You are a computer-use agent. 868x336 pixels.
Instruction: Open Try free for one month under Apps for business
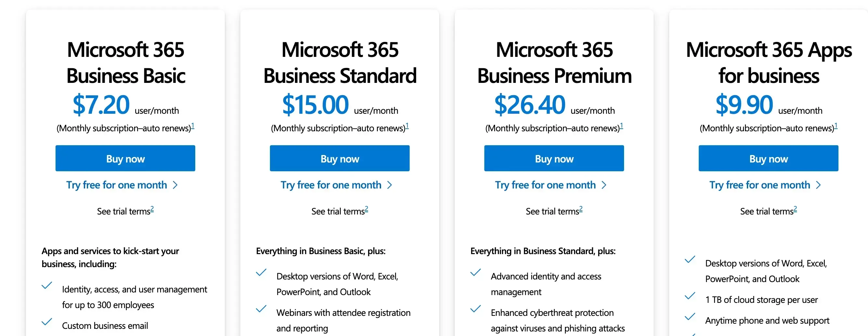coord(759,185)
